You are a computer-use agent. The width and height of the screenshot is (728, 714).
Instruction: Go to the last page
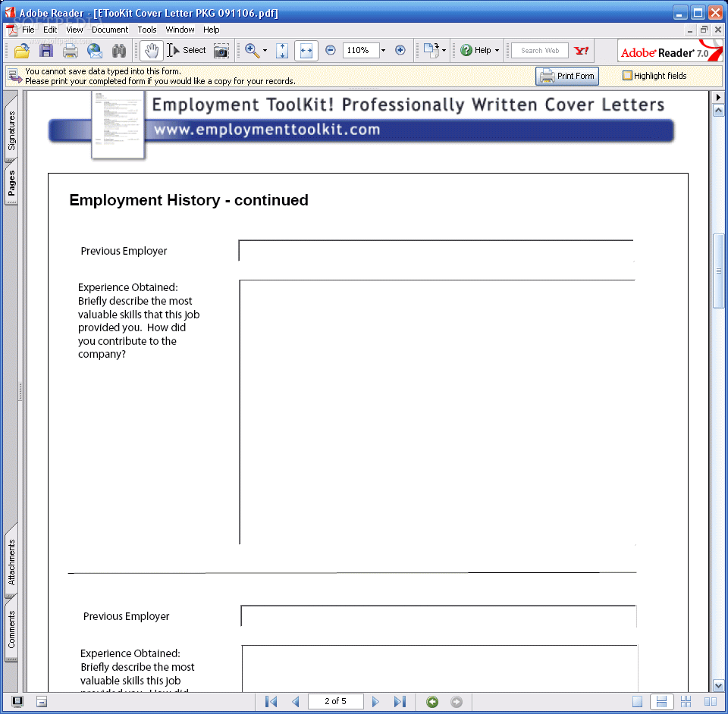[x=400, y=701]
